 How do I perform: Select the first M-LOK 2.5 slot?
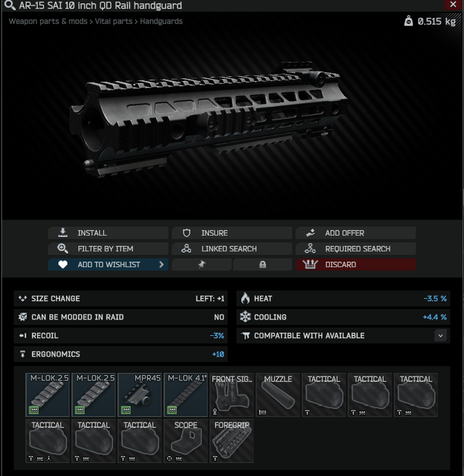(x=47, y=395)
